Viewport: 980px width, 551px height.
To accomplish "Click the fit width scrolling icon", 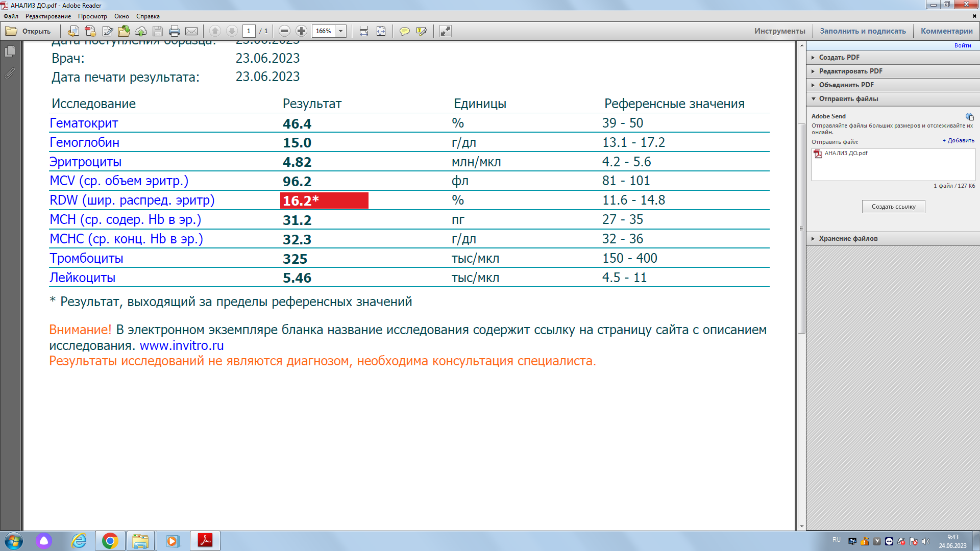I will point(363,31).
